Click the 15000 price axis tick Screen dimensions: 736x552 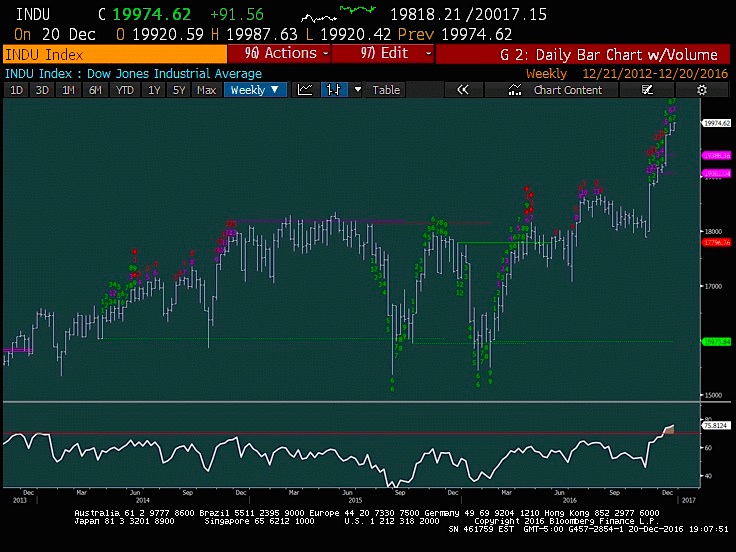click(x=712, y=395)
